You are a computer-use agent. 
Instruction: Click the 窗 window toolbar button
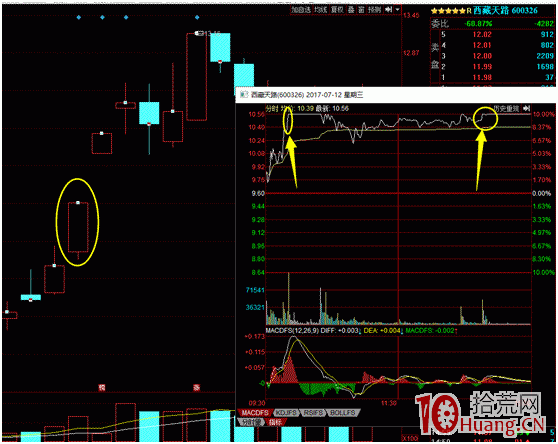tap(361, 10)
